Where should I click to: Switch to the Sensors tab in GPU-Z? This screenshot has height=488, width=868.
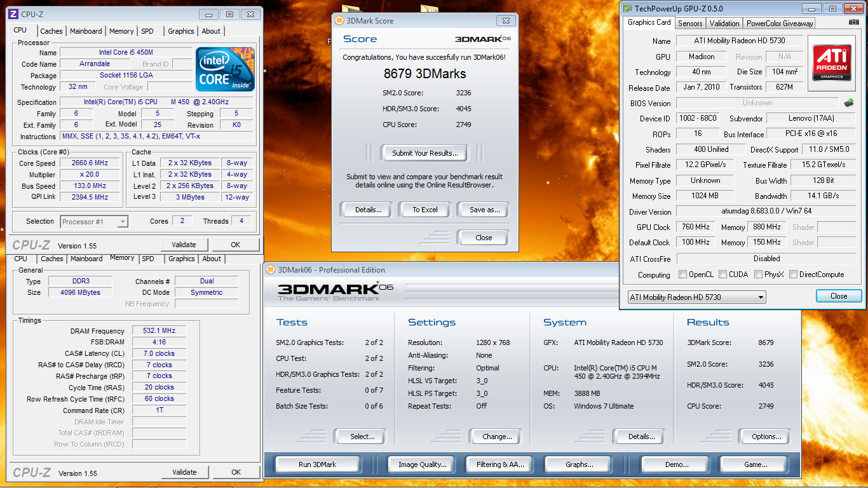pos(690,24)
